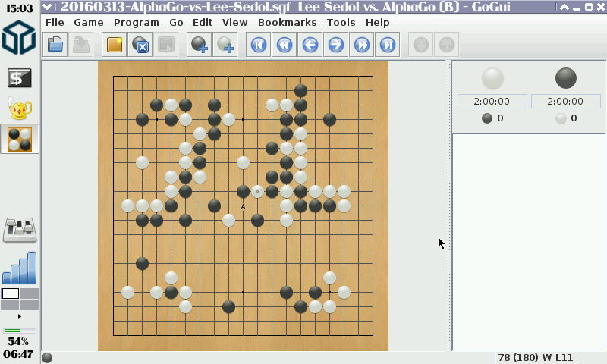Select the white setup stone tool
This screenshot has height=364, width=607.
(225, 45)
